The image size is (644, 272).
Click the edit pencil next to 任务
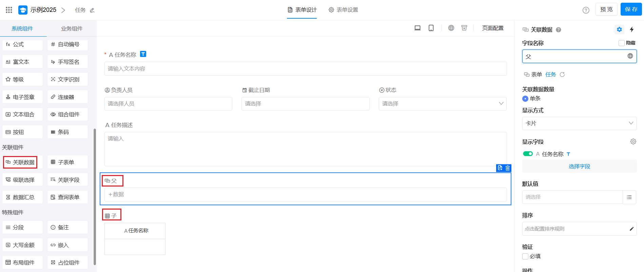click(92, 11)
